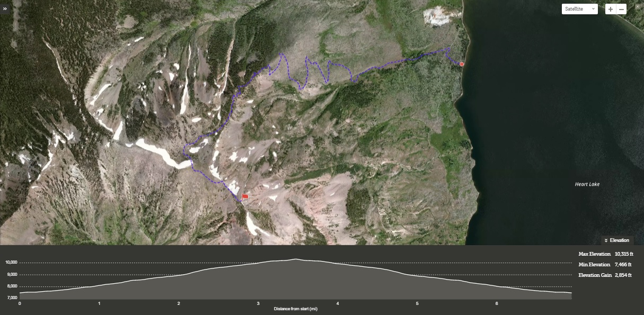Click the red trailhead dot near lakeshore

(x=462, y=64)
